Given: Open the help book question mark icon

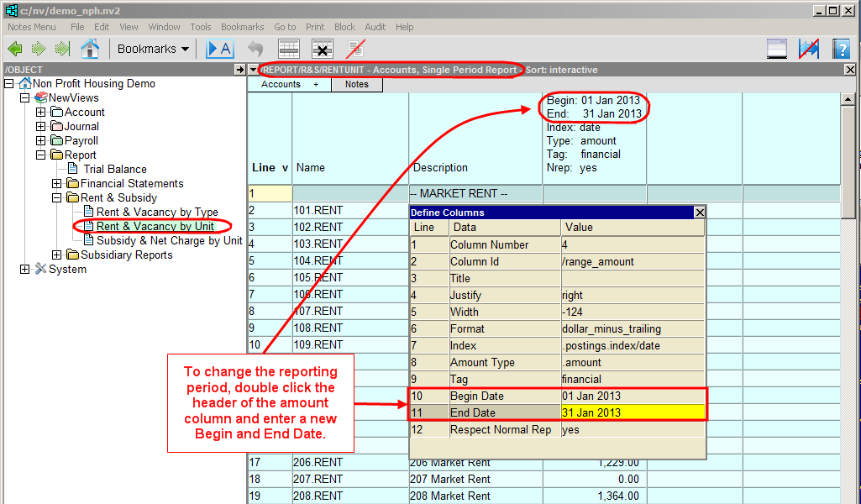Looking at the screenshot, I should [x=841, y=49].
